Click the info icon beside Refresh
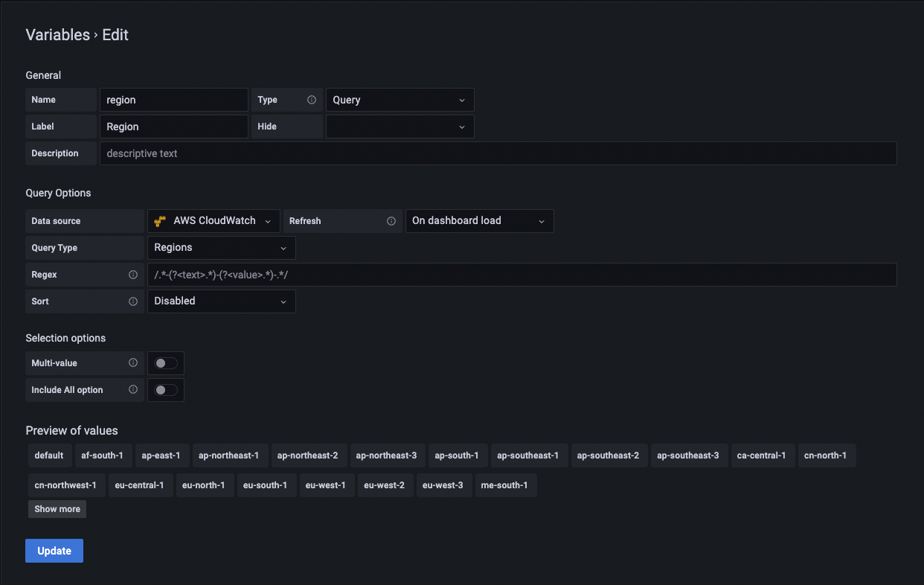Image resolution: width=924 pixels, height=585 pixels. (x=391, y=220)
